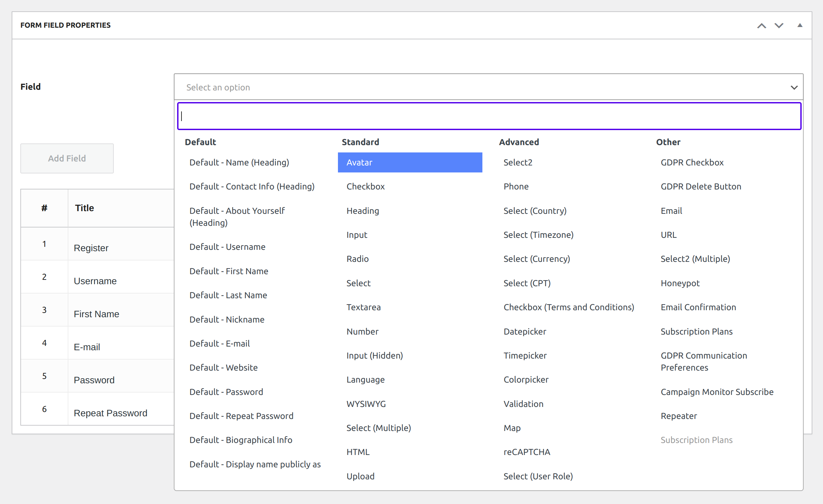Focus the dropdown search input field

489,116
